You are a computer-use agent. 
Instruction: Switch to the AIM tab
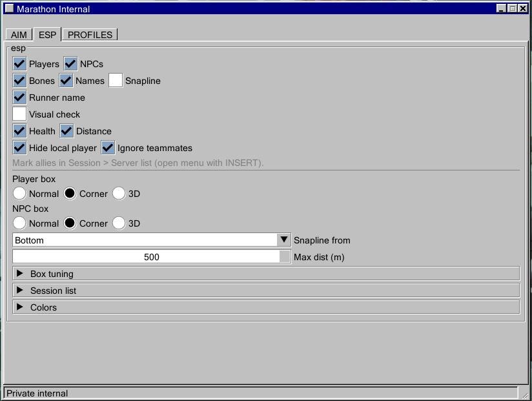coord(19,35)
